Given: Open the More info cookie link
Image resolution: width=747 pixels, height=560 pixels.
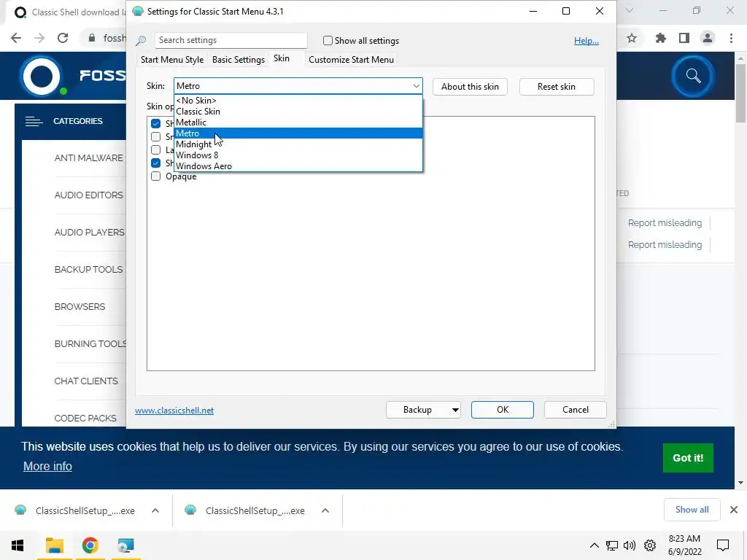Looking at the screenshot, I should [47, 466].
